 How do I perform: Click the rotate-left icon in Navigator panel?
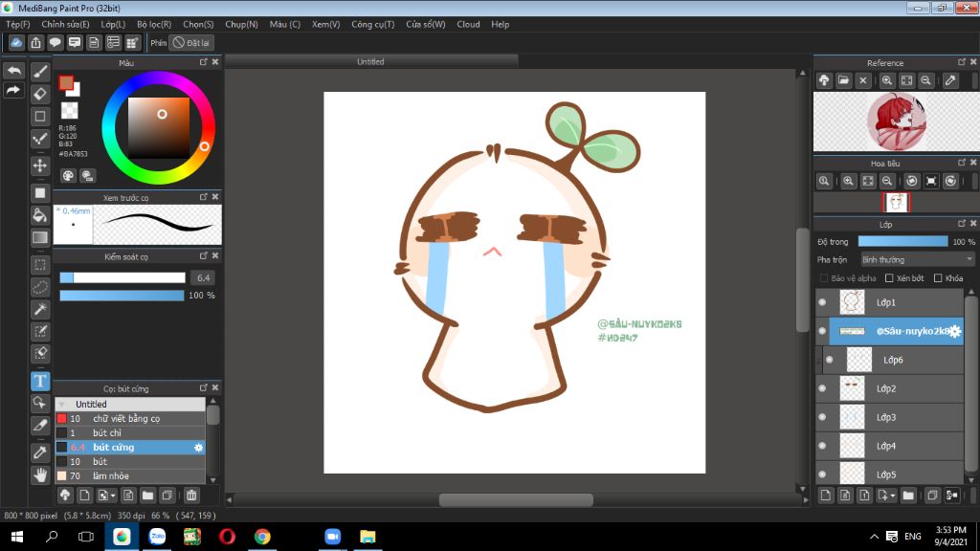912,181
